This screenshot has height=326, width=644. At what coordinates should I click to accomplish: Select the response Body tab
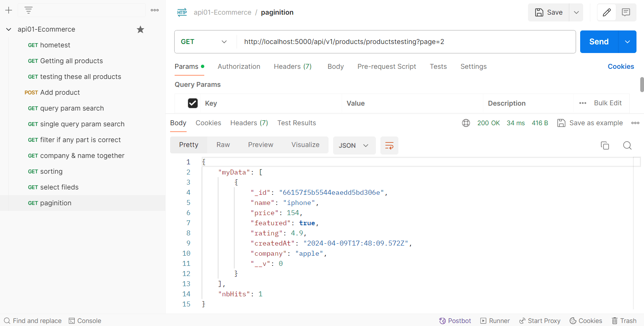pyautogui.click(x=178, y=123)
